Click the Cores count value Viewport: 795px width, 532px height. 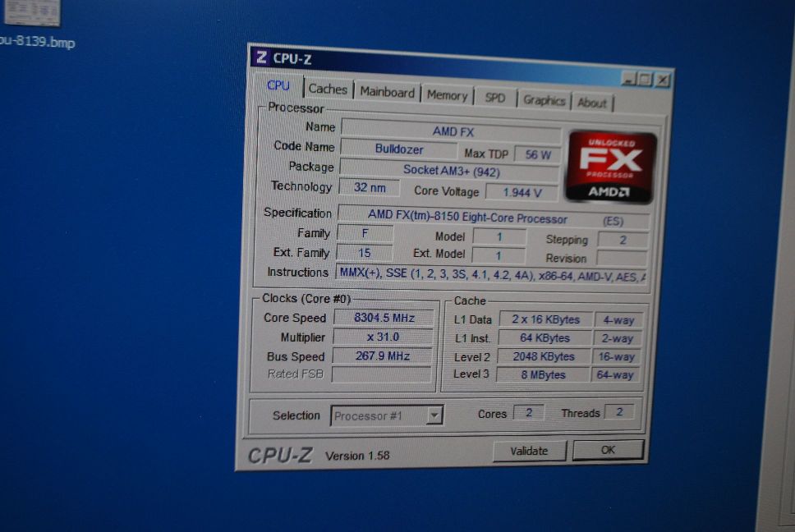pos(528,412)
